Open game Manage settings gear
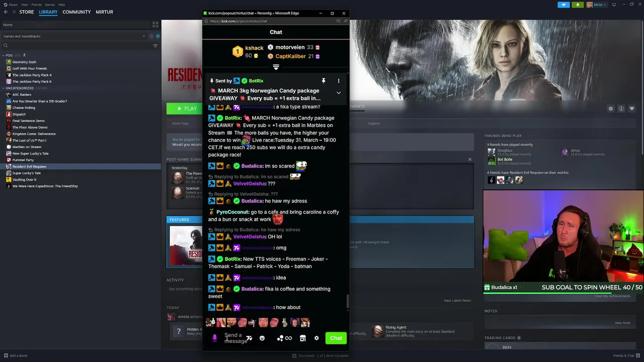 pyautogui.click(x=611, y=109)
